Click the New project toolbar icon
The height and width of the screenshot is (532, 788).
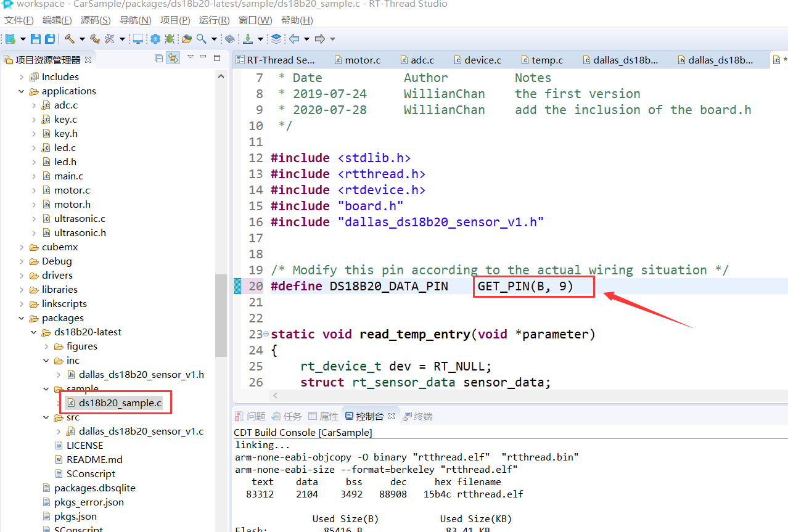pyautogui.click(x=10, y=39)
